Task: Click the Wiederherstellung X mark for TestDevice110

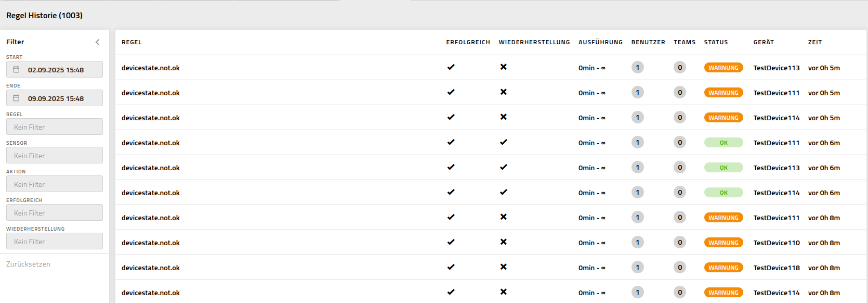Action: (503, 242)
